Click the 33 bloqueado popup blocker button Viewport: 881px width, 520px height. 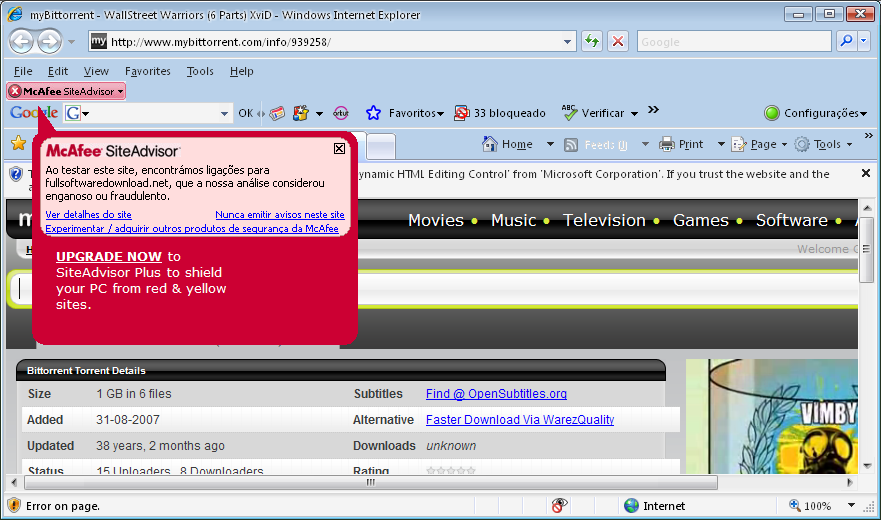pos(499,113)
